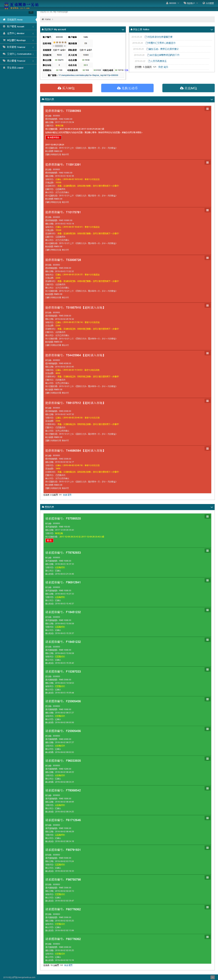Screen dimensions: 218x980
Task: Expand the 账户管理 Account sidebar menu
Action: pyautogui.click(x=18, y=27)
